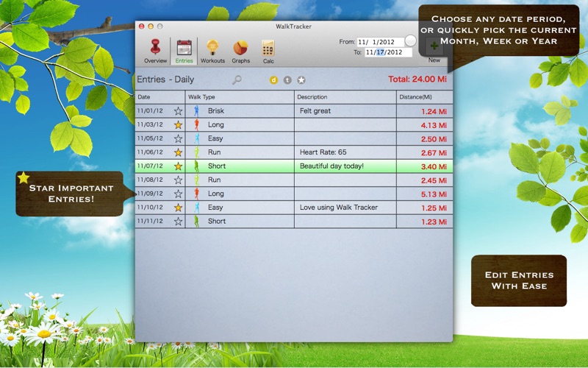Image resolution: width=588 pixels, height=368 pixels.
Task: Edit the From date field
Action: pos(380,42)
